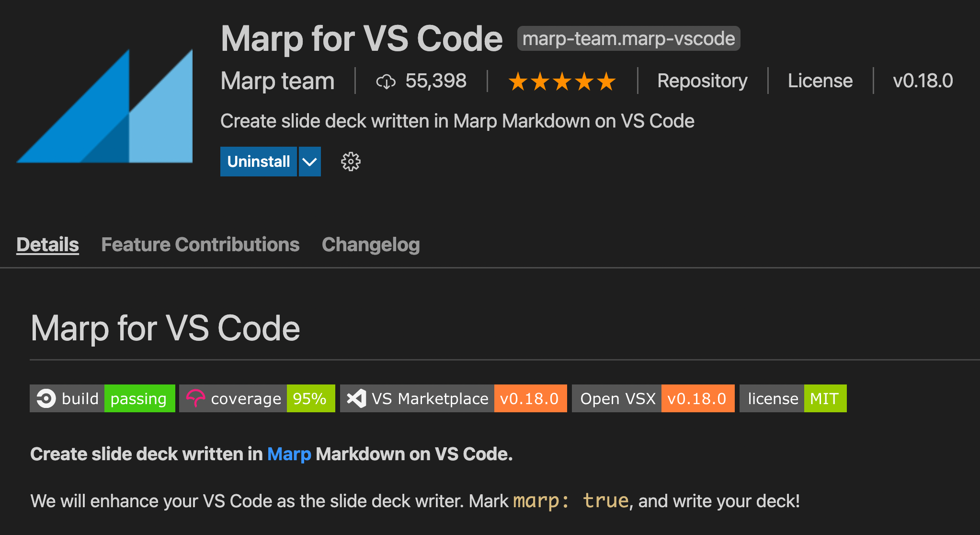
Task: Click the VS Marketplace badge logo
Action: click(x=356, y=398)
